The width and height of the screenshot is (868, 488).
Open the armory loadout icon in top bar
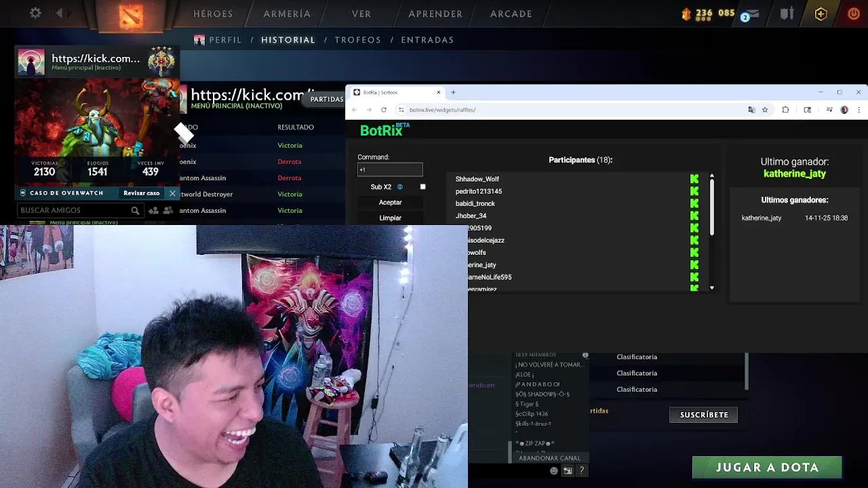click(x=787, y=14)
